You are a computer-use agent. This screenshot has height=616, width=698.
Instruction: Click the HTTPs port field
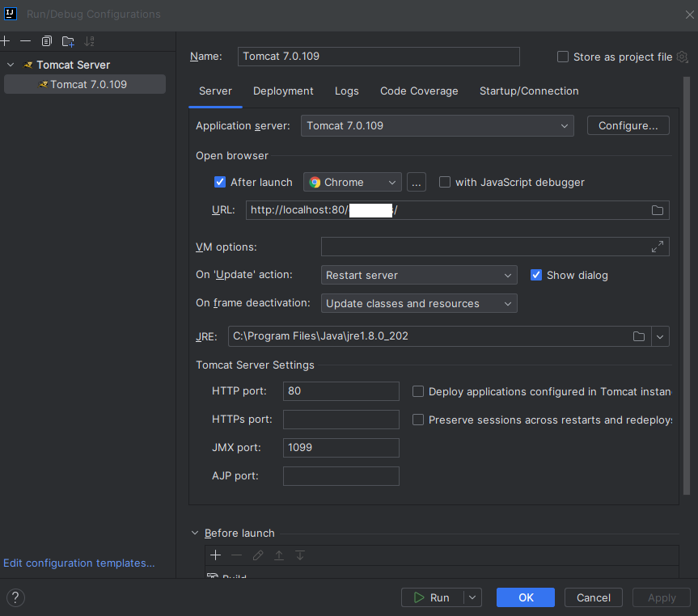(341, 420)
